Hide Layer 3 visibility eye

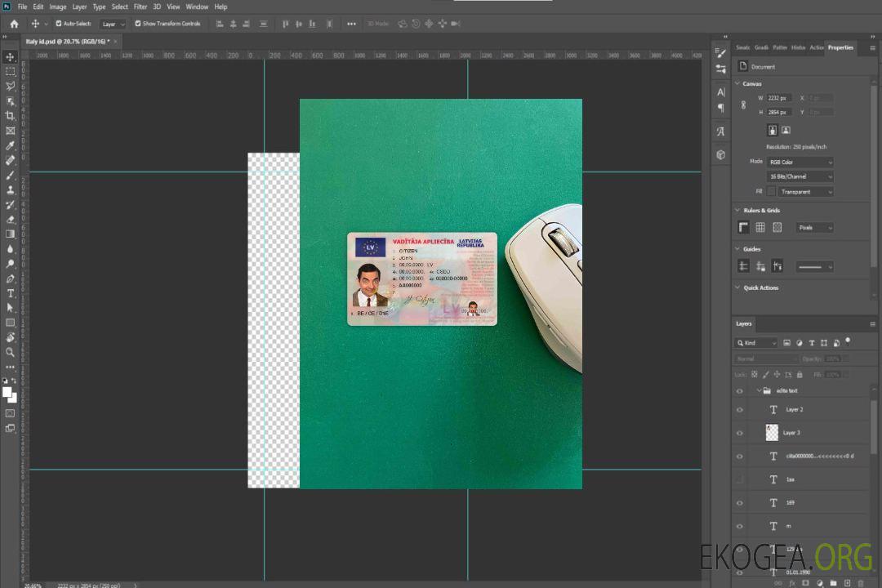[740, 433]
